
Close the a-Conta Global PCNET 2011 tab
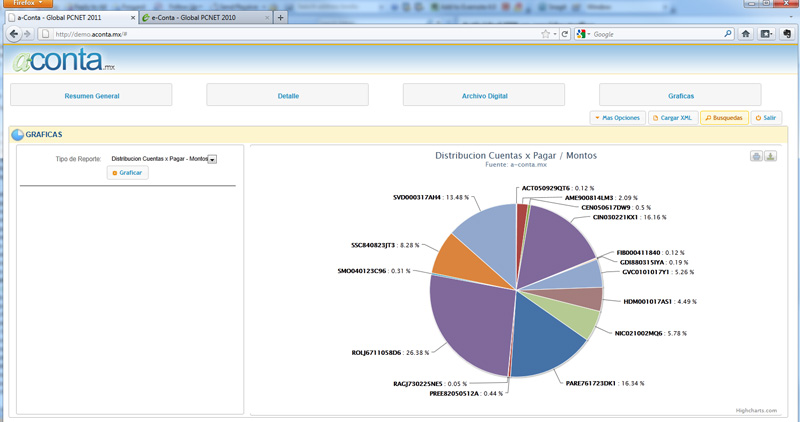point(133,17)
